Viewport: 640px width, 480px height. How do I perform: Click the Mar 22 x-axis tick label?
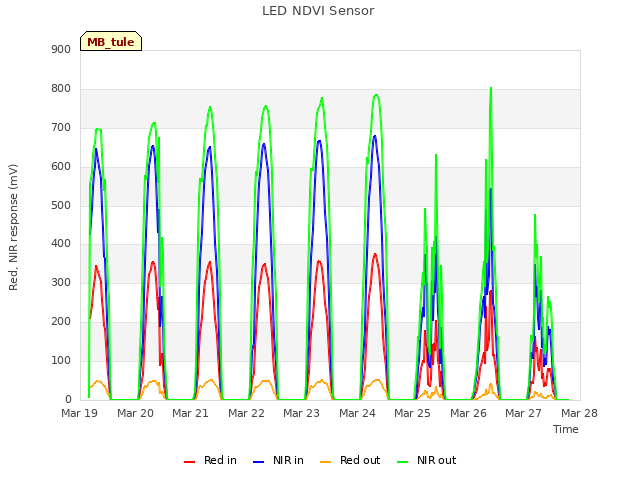click(x=246, y=413)
